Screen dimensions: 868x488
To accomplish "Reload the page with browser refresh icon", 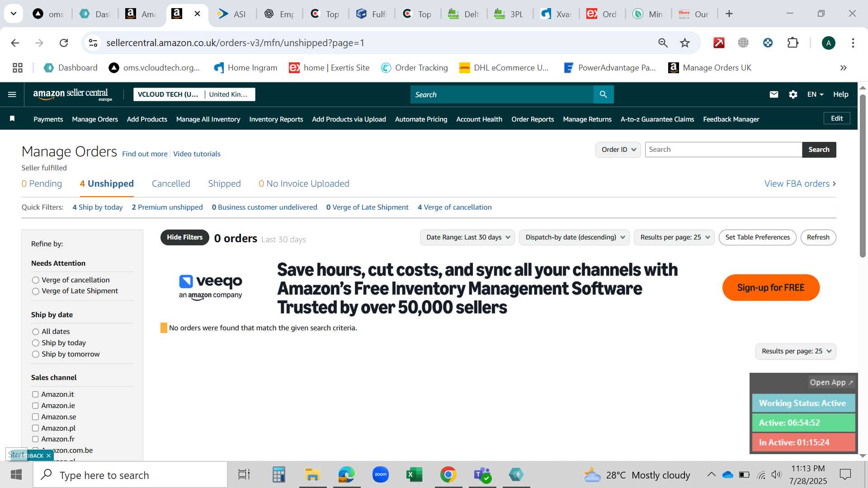I will pos(64,43).
